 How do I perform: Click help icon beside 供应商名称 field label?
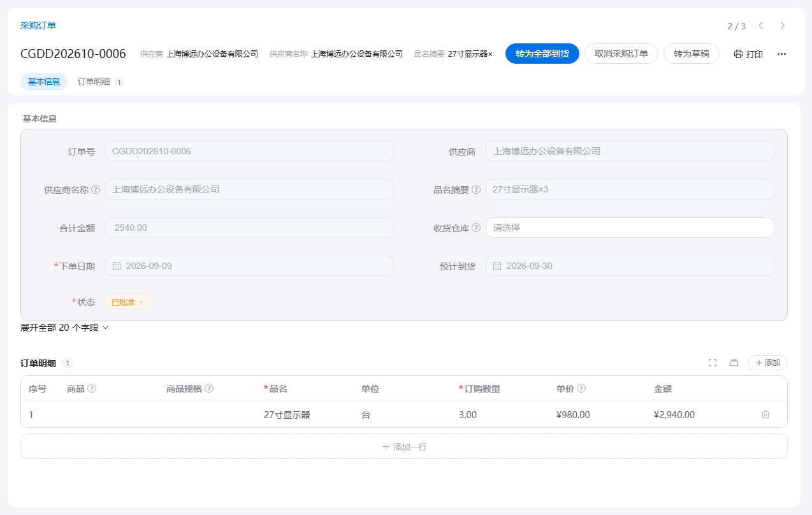(96, 189)
